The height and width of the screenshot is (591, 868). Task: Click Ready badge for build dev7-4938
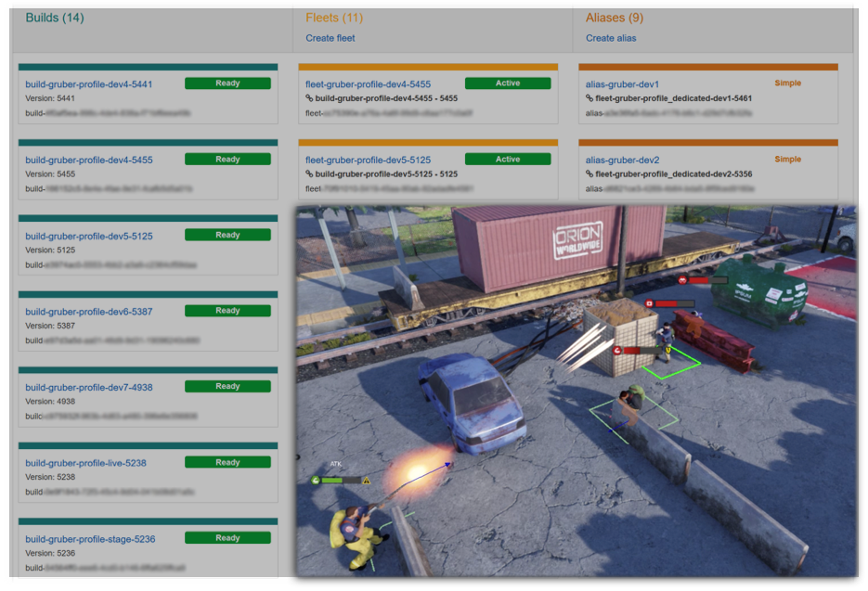227,386
